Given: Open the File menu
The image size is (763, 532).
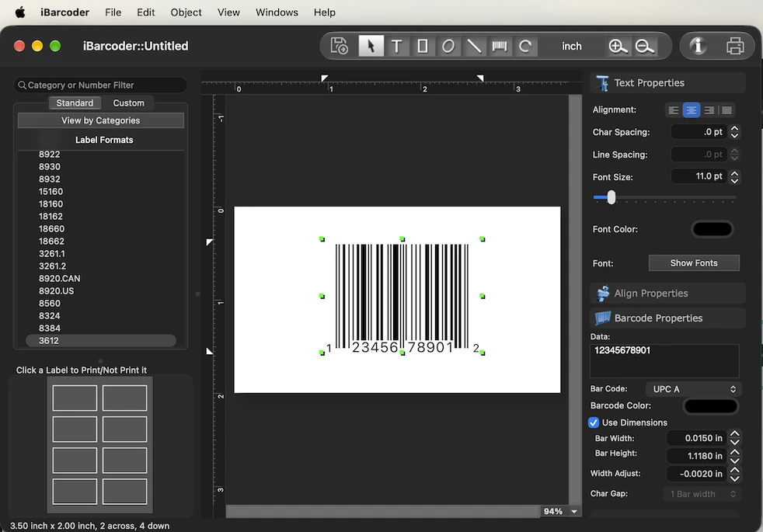Looking at the screenshot, I should tap(113, 12).
